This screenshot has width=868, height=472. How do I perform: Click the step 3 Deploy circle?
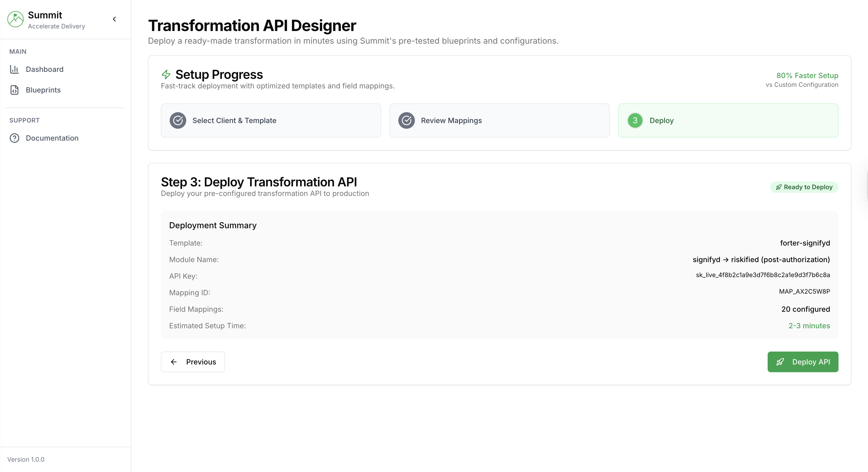tap(635, 120)
